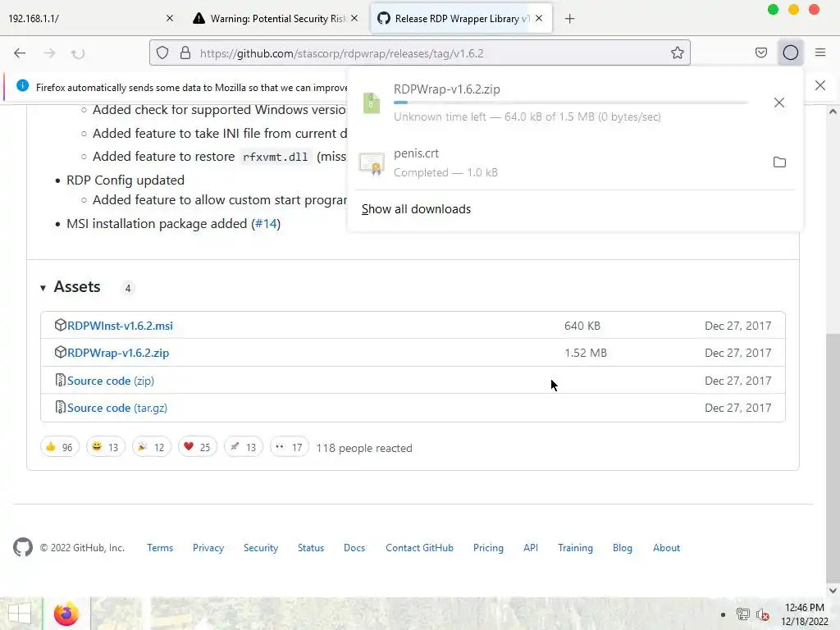Toggle the downloads toolbar button

pos(791,52)
